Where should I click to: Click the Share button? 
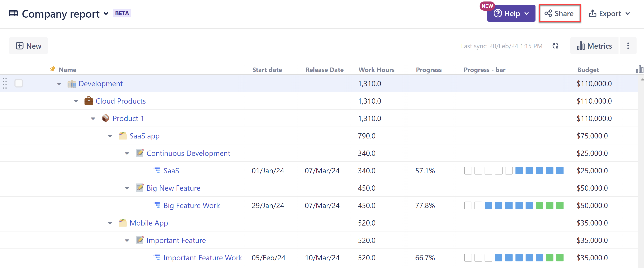tap(559, 14)
